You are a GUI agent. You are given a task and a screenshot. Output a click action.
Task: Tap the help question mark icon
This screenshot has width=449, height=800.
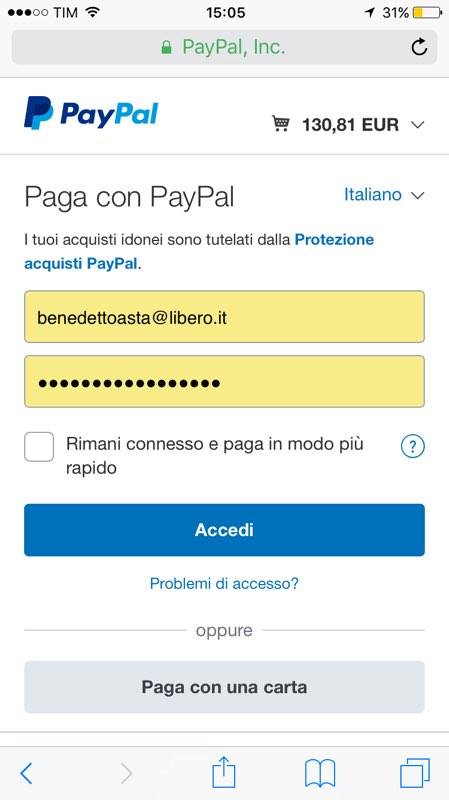pyautogui.click(x=413, y=446)
